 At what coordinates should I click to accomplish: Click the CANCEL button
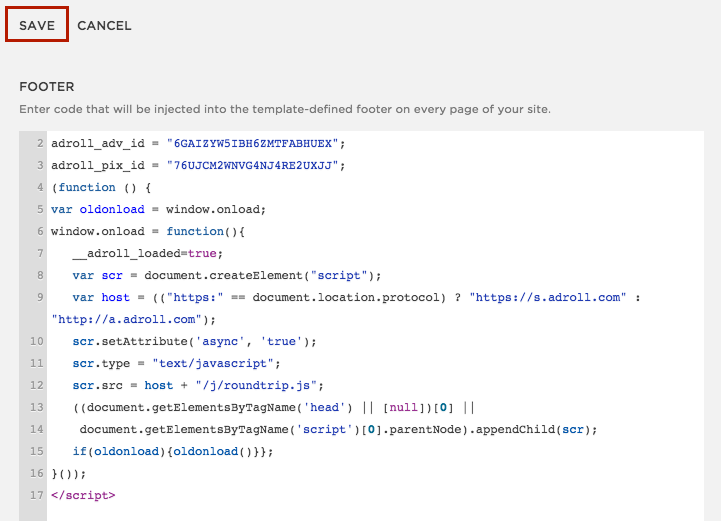pos(104,26)
